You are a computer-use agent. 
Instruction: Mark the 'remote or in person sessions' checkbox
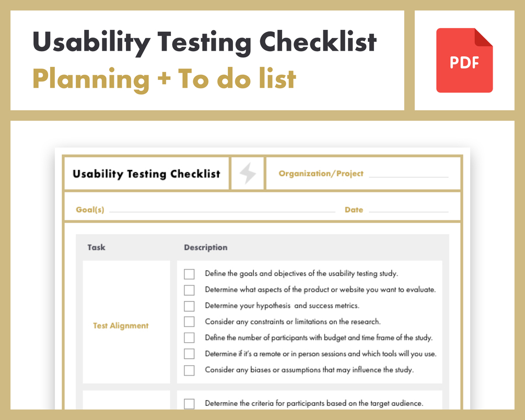(x=189, y=354)
